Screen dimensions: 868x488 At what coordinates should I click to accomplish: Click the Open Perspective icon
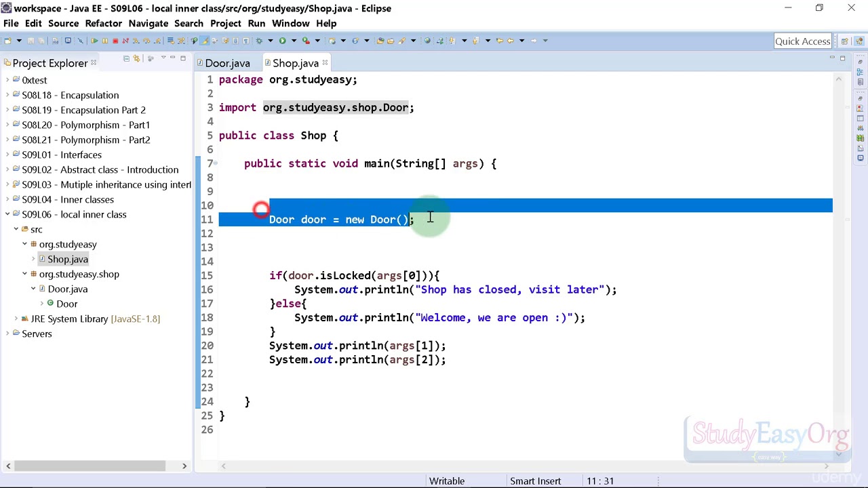click(x=844, y=41)
